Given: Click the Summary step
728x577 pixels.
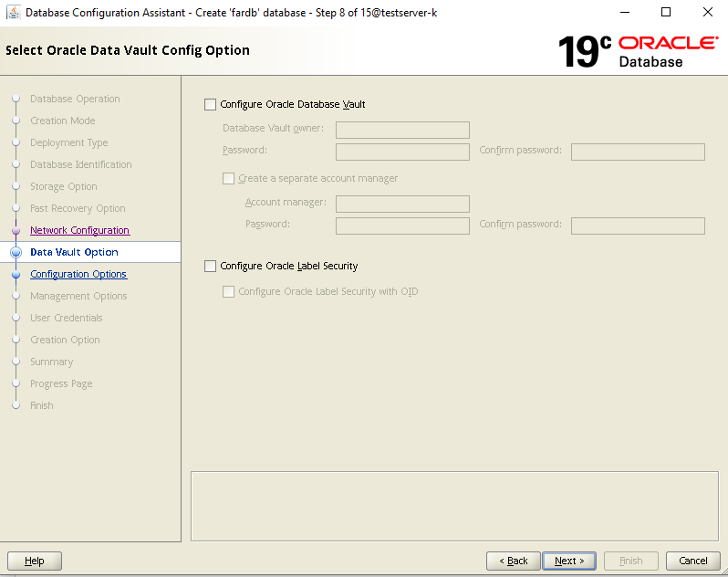Looking at the screenshot, I should click(51, 362).
